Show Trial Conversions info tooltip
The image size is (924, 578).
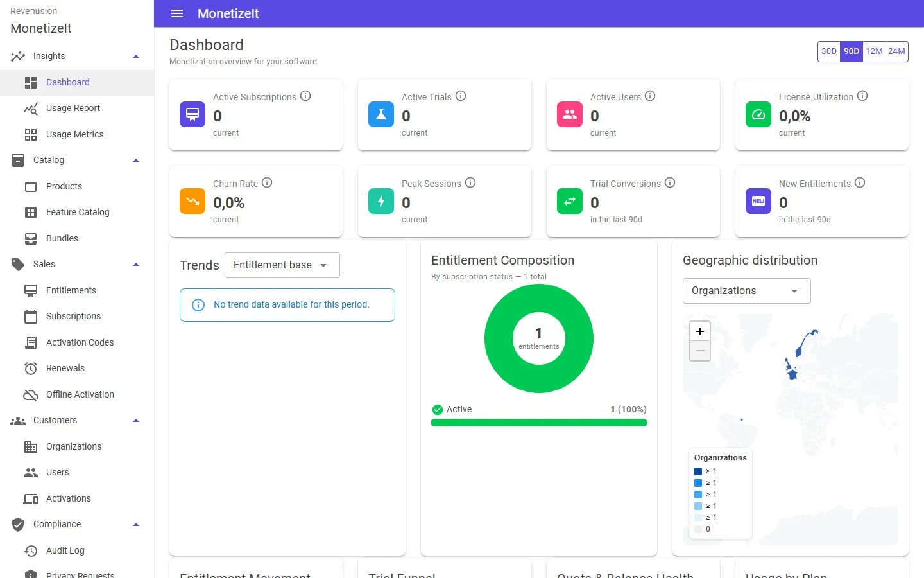pyautogui.click(x=670, y=182)
